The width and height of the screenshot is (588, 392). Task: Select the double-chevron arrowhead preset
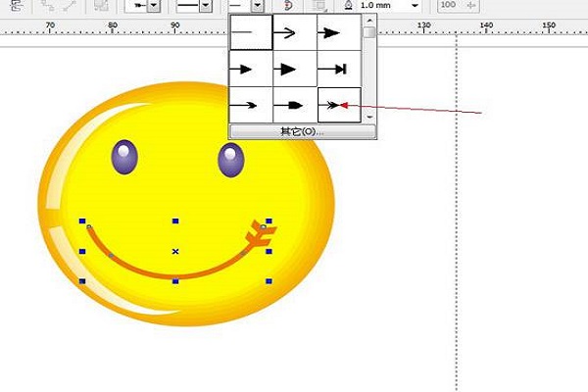click(x=339, y=104)
